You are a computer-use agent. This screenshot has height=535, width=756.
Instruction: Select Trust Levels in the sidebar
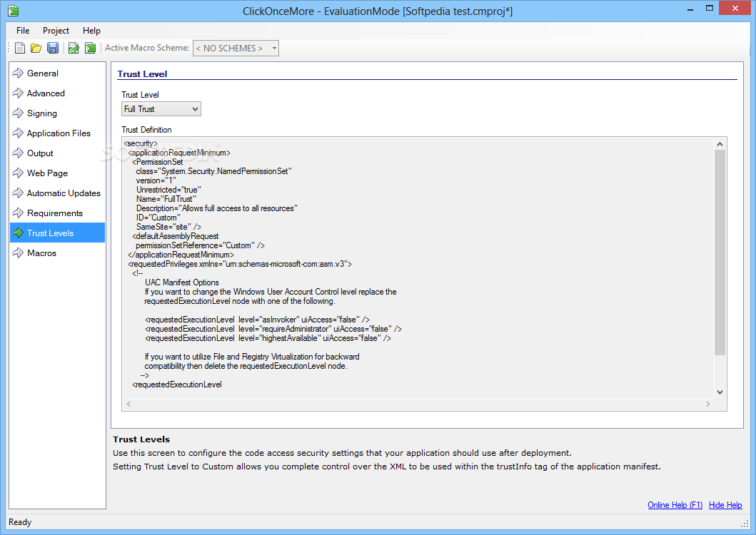point(57,233)
